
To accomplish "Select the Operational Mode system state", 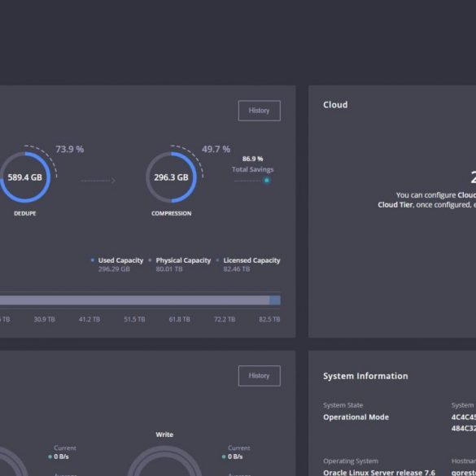I will [356, 417].
